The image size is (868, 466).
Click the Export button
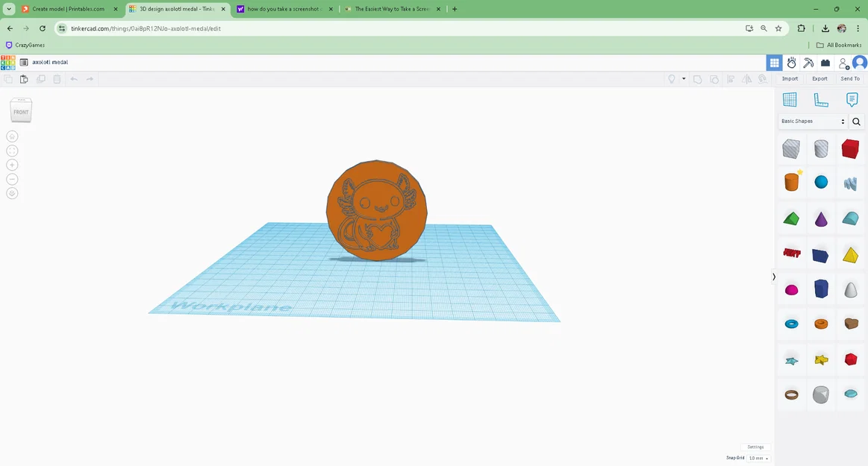(x=819, y=78)
